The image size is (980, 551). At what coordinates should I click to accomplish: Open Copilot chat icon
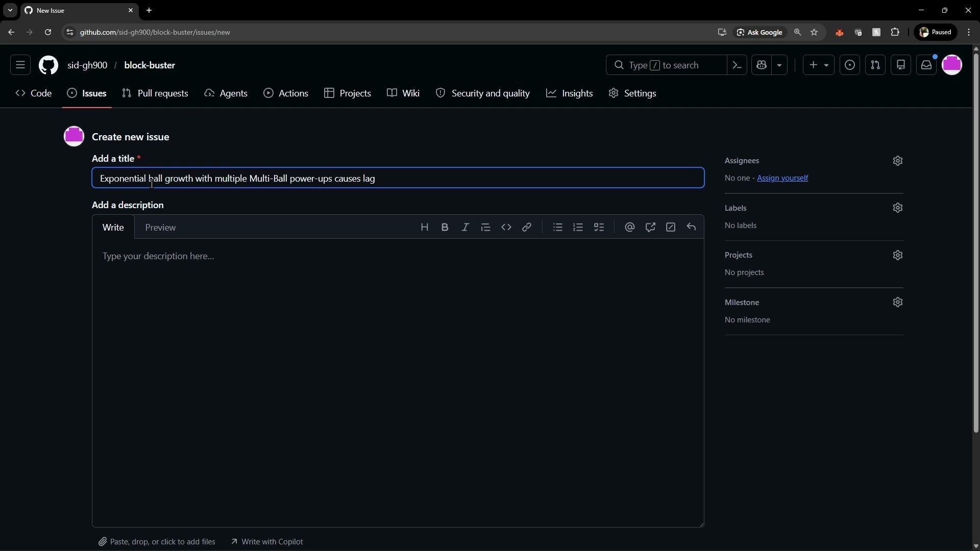[x=762, y=65]
